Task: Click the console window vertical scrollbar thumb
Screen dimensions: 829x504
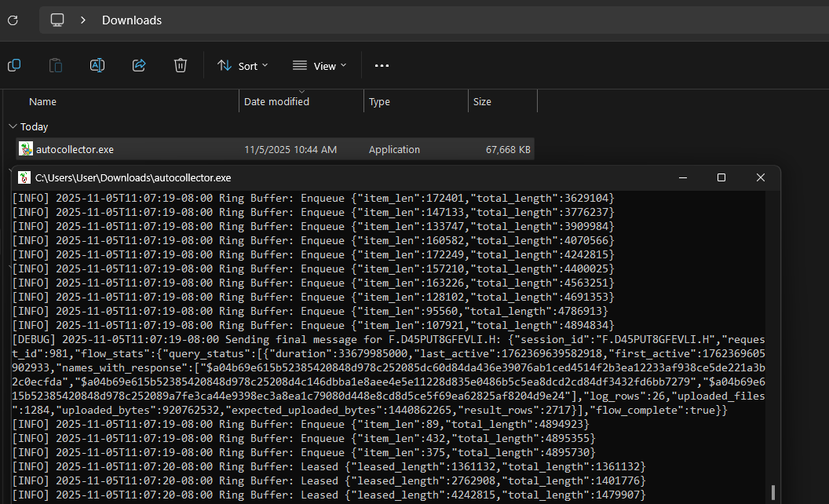Action: point(773,492)
